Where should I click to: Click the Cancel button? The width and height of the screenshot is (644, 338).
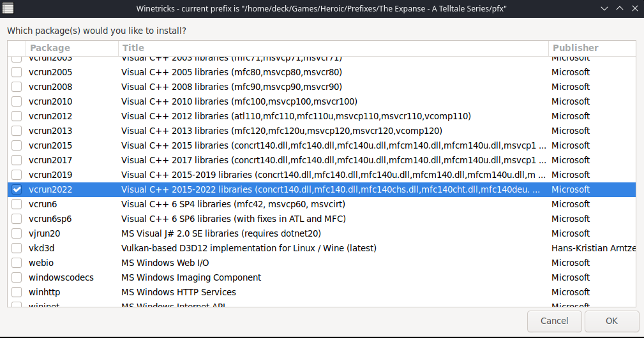pos(555,321)
